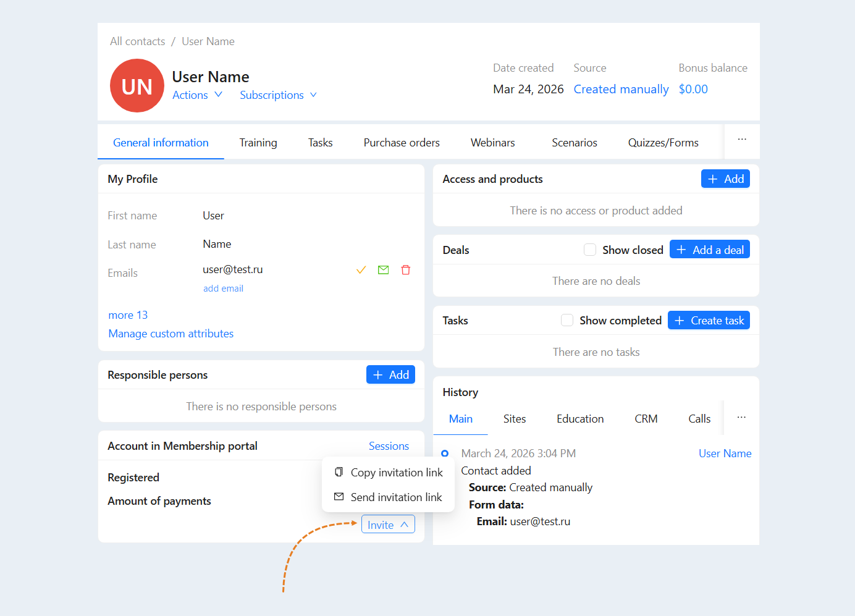Click the UN avatar circle
Screen dimensions: 855x616
click(x=137, y=86)
